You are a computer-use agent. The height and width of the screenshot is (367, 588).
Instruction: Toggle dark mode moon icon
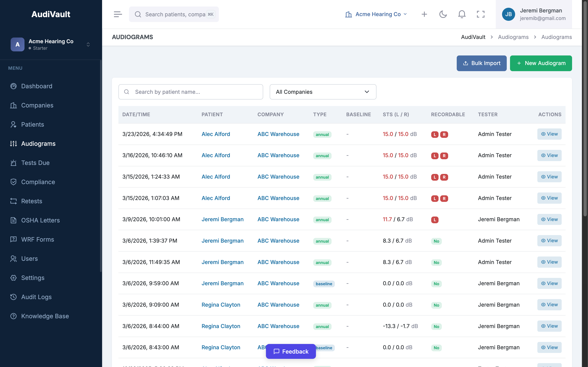[x=443, y=14]
